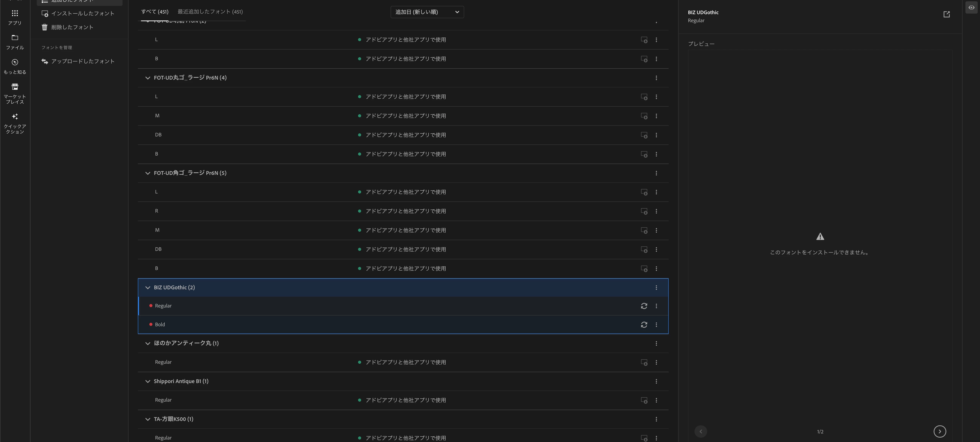The image size is (980, 442).
Task: Open インストールしたフォント in the sidebar
Action: click(x=83, y=14)
